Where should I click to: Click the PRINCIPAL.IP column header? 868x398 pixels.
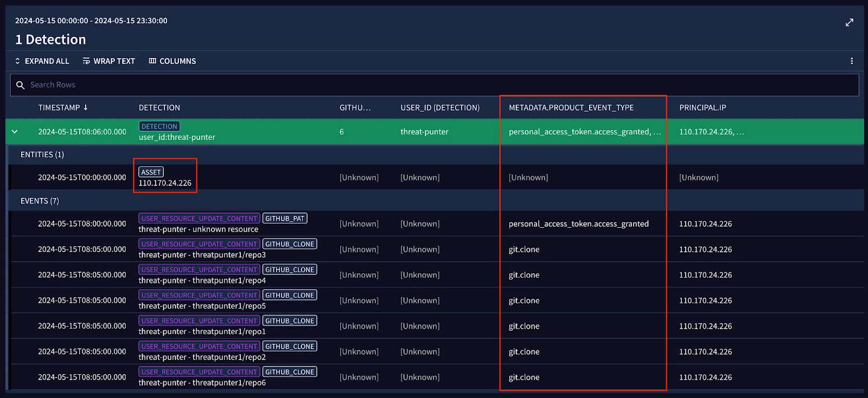pyautogui.click(x=703, y=107)
